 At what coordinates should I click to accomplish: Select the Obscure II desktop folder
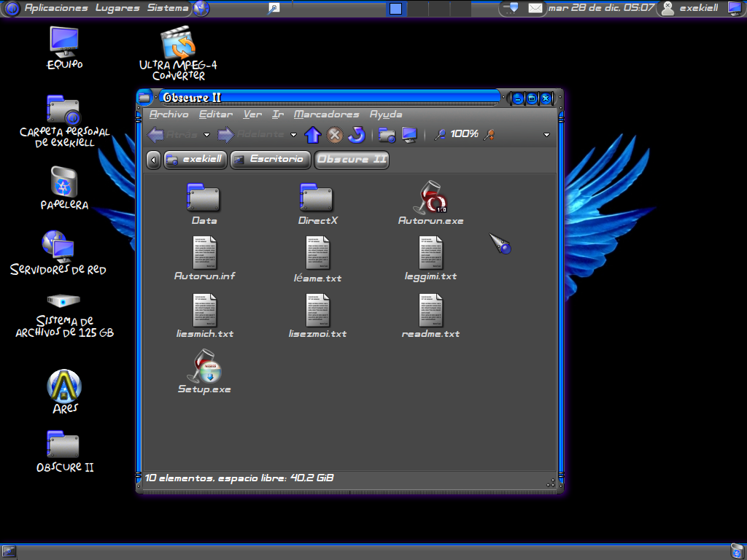pyautogui.click(x=64, y=451)
